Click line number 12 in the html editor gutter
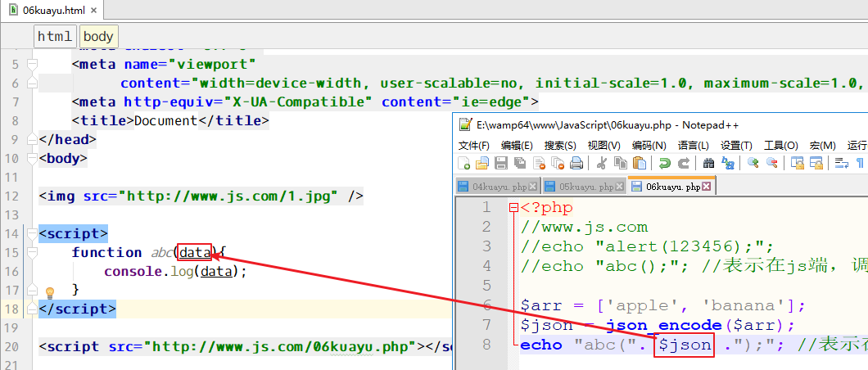The width and height of the screenshot is (868, 370). 13,196
